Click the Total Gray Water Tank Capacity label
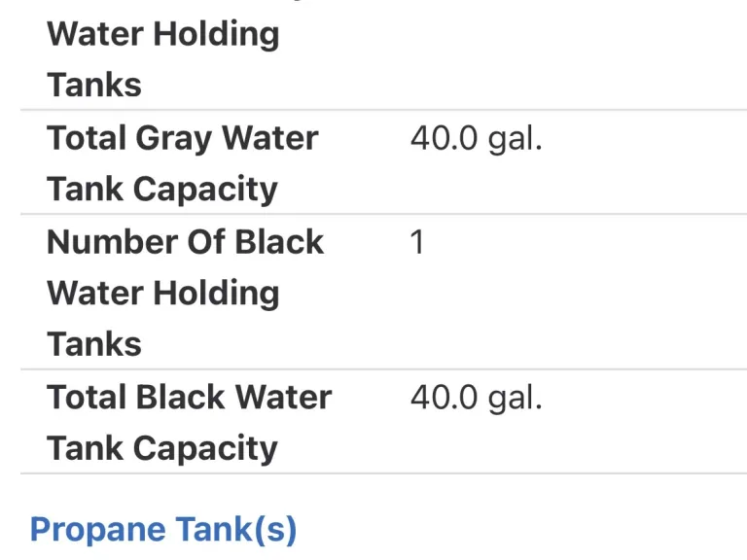 pyautogui.click(x=183, y=163)
